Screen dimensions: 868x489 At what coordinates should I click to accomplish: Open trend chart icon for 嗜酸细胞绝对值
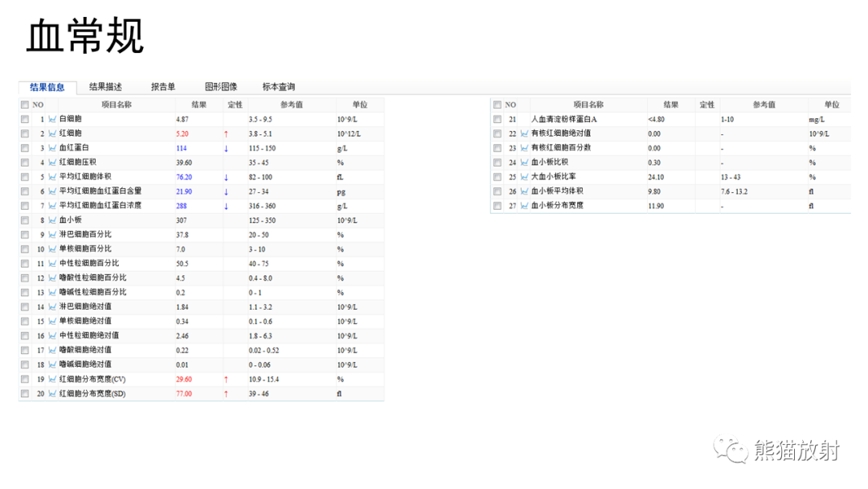point(52,350)
